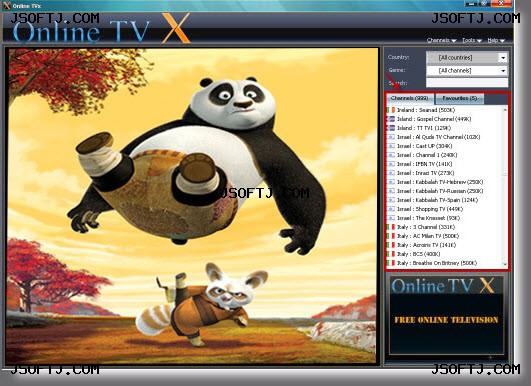Image resolution: width=531 pixels, height=386 pixels.
Task: Click the channel list scrollbar down arrow
Action: 505,264
